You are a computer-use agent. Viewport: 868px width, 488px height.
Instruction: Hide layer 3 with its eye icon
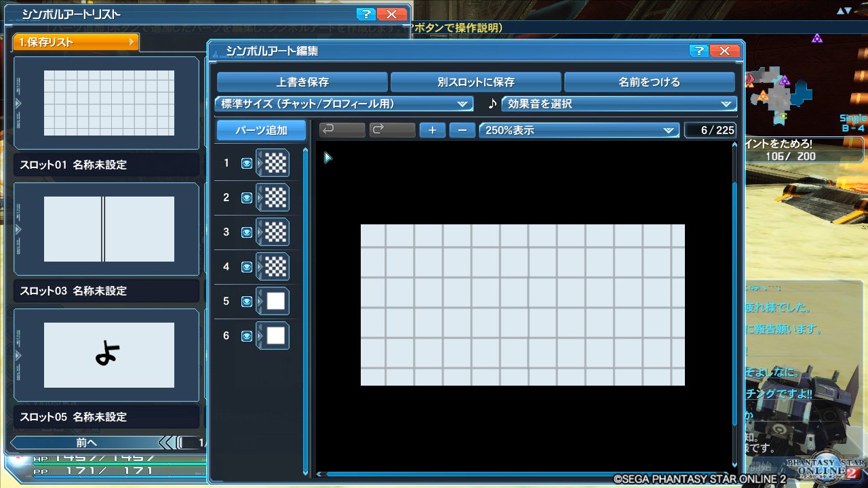pos(247,232)
